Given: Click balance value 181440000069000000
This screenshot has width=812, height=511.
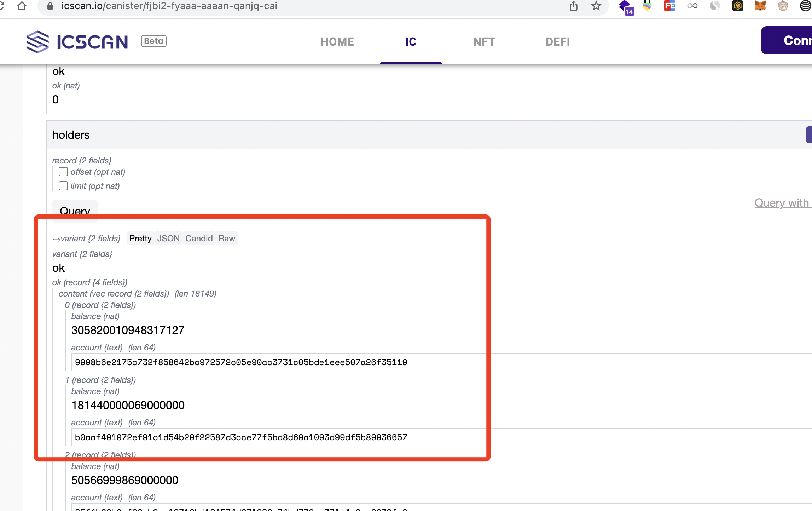Looking at the screenshot, I should (x=128, y=405).
